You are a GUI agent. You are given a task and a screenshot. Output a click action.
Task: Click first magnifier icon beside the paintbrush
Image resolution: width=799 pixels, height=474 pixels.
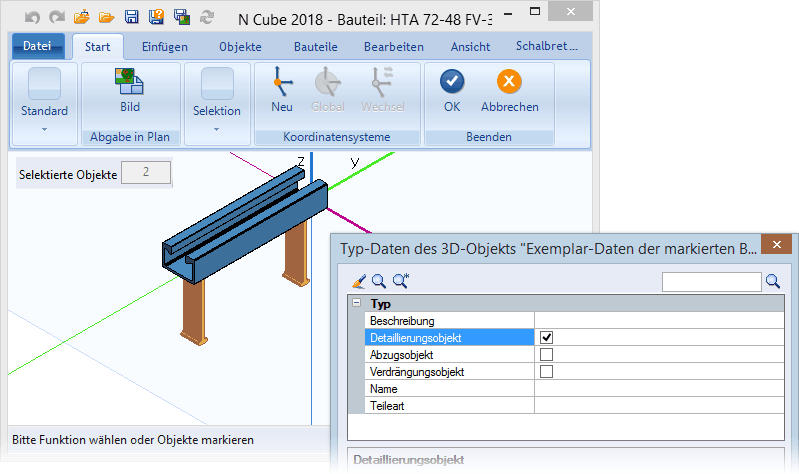(379, 281)
